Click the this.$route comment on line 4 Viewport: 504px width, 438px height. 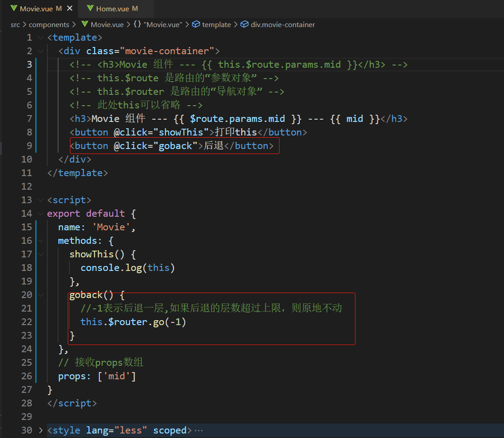pyautogui.click(x=174, y=78)
